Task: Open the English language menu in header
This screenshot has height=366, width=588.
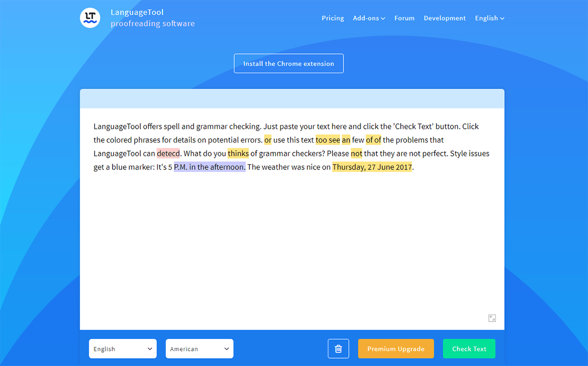Action: [490, 18]
